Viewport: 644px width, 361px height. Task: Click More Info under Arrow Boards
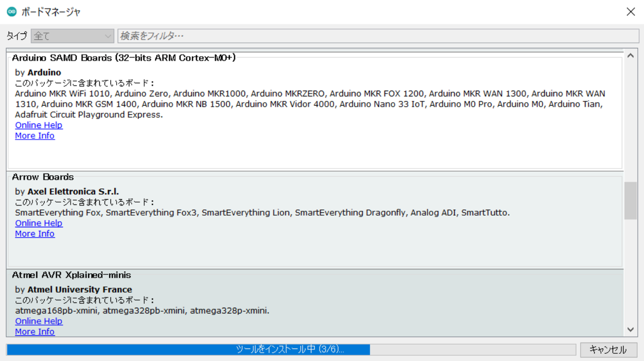(x=35, y=234)
